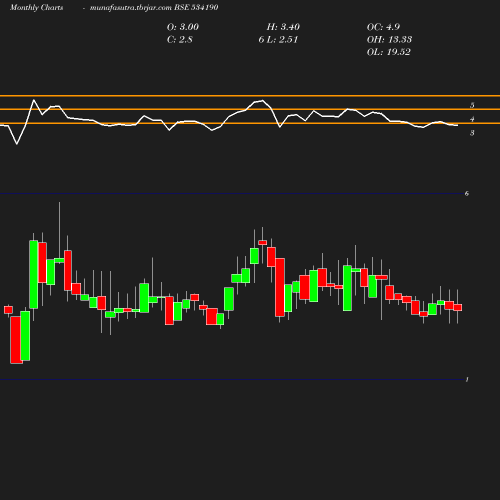Click the last red candle on the right

(458, 307)
